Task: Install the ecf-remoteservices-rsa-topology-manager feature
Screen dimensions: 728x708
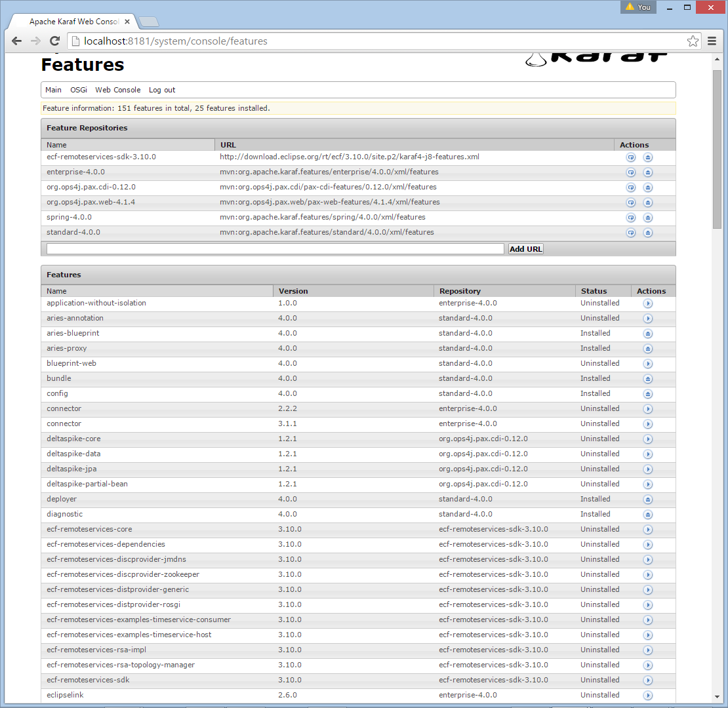Action: (x=648, y=665)
